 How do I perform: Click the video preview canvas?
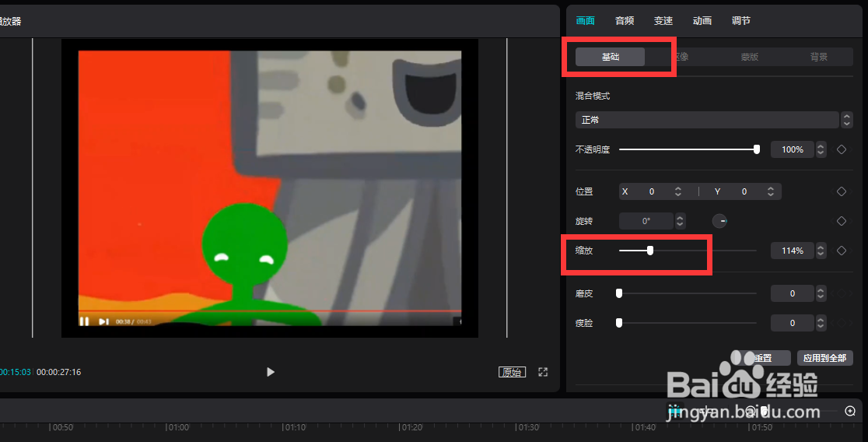(x=270, y=188)
